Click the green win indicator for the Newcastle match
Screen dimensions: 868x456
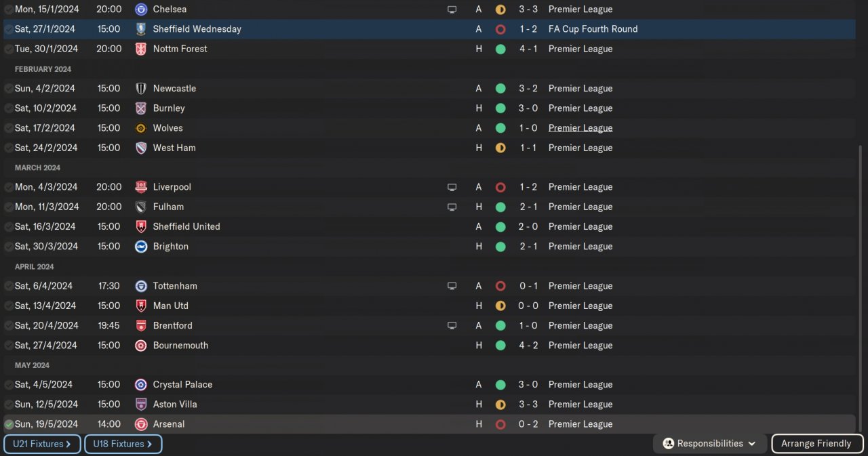point(500,89)
